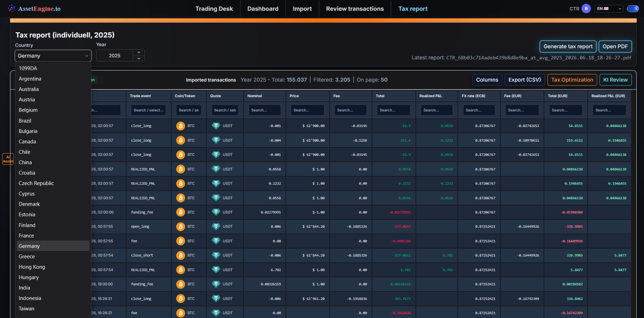Click the Year input field showing 2025
The height and width of the screenshot is (318, 644).
[x=115, y=56]
